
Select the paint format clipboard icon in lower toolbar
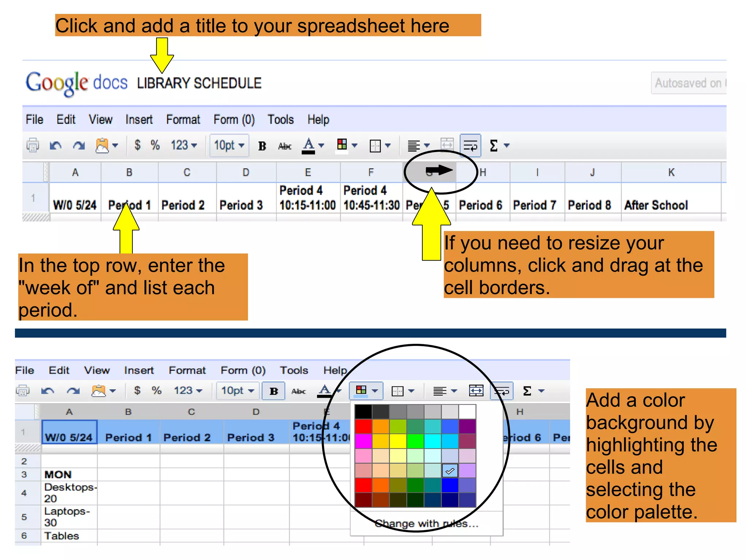click(98, 391)
